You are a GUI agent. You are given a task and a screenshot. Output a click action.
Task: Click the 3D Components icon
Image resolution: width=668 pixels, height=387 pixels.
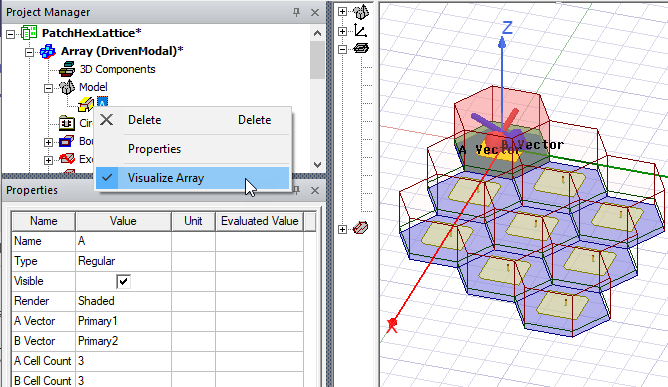[67, 69]
